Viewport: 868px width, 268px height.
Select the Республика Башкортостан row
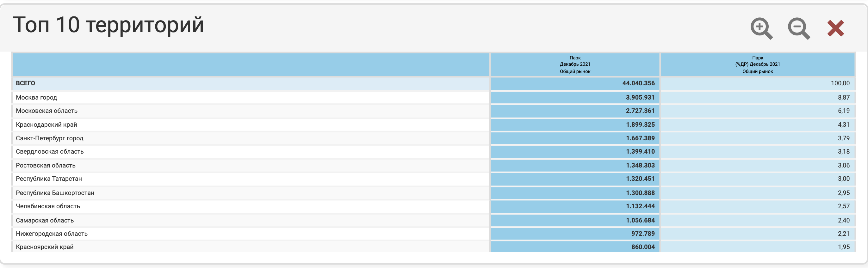pyautogui.click(x=55, y=193)
